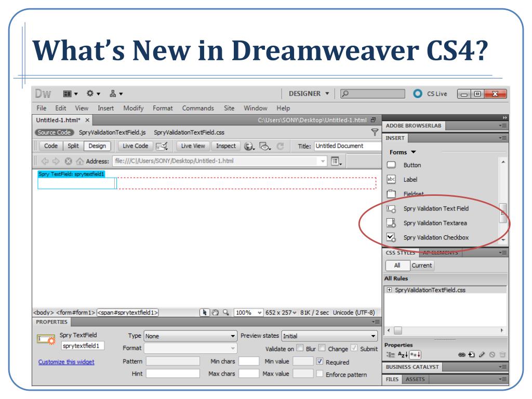The image size is (532, 399).
Task: Choose the Hand tool in status bar
Action: pos(215,312)
